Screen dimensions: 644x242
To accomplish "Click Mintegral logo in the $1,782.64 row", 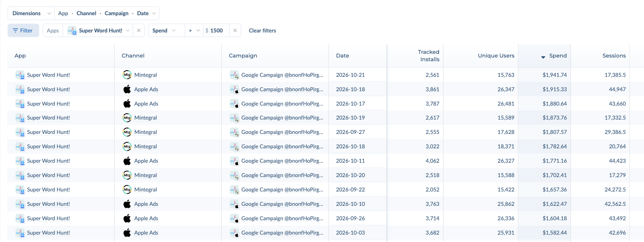I will [127, 146].
